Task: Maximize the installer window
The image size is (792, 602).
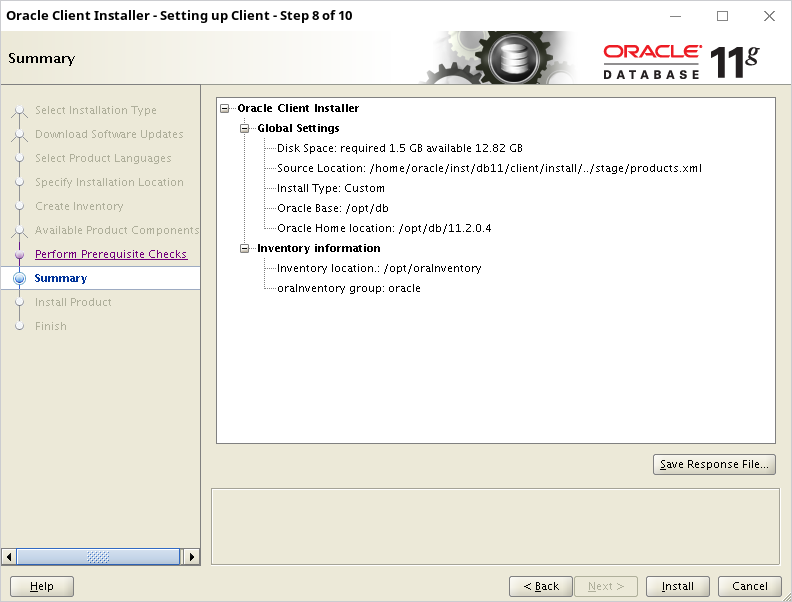Action: pyautogui.click(x=722, y=16)
